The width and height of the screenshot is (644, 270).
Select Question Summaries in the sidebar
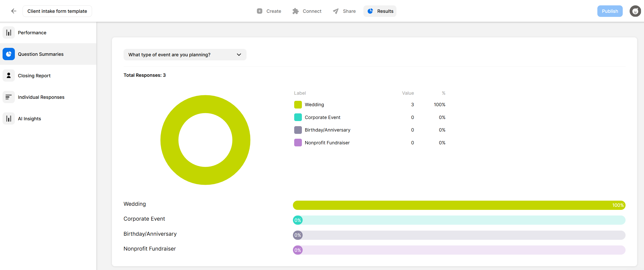click(40, 54)
